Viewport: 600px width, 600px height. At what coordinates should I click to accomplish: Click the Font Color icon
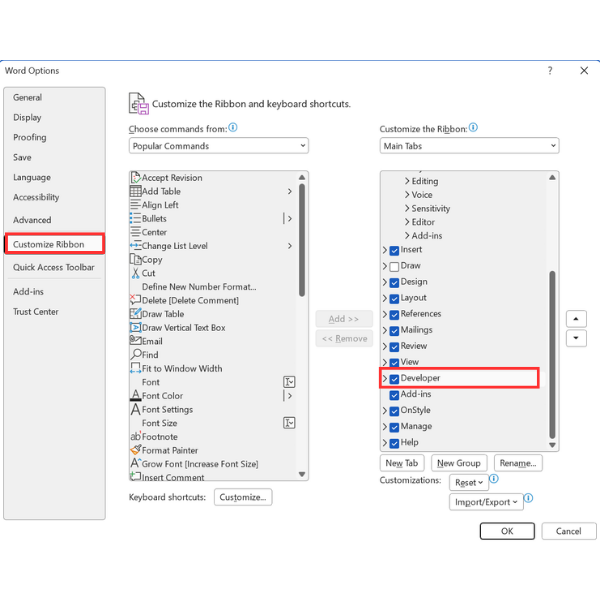tap(135, 395)
